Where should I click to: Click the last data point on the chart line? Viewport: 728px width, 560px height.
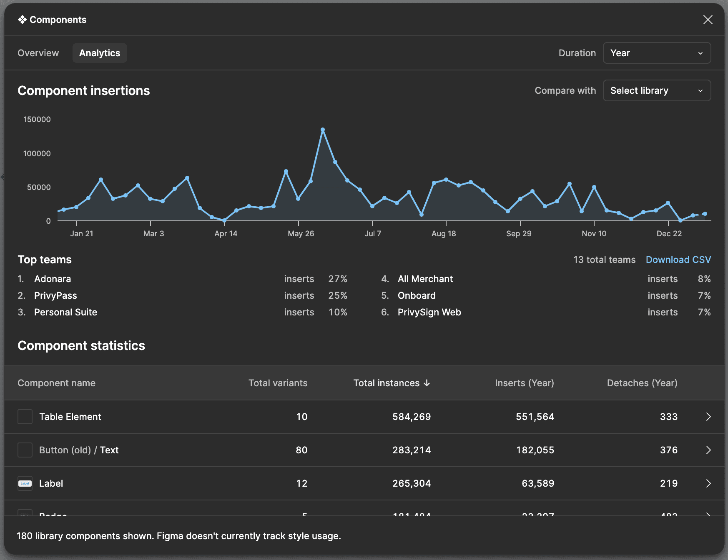click(x=705, y=214)
